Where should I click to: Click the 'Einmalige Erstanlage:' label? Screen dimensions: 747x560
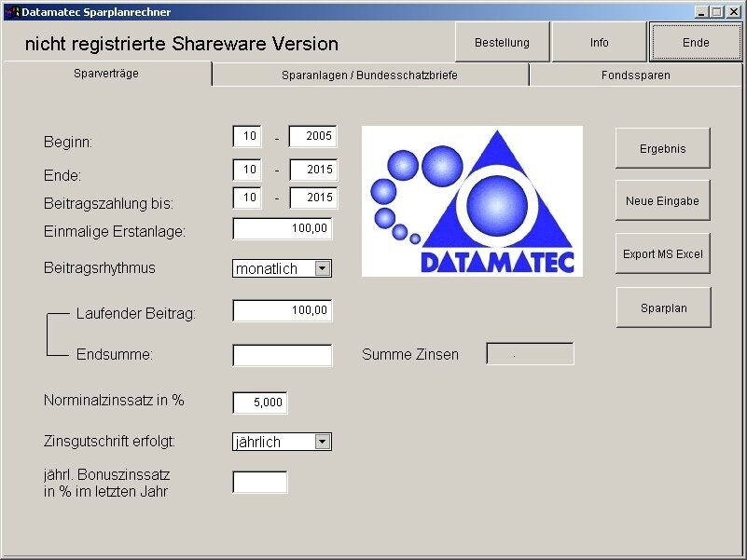pyautogui.click(x=115, y=231)
